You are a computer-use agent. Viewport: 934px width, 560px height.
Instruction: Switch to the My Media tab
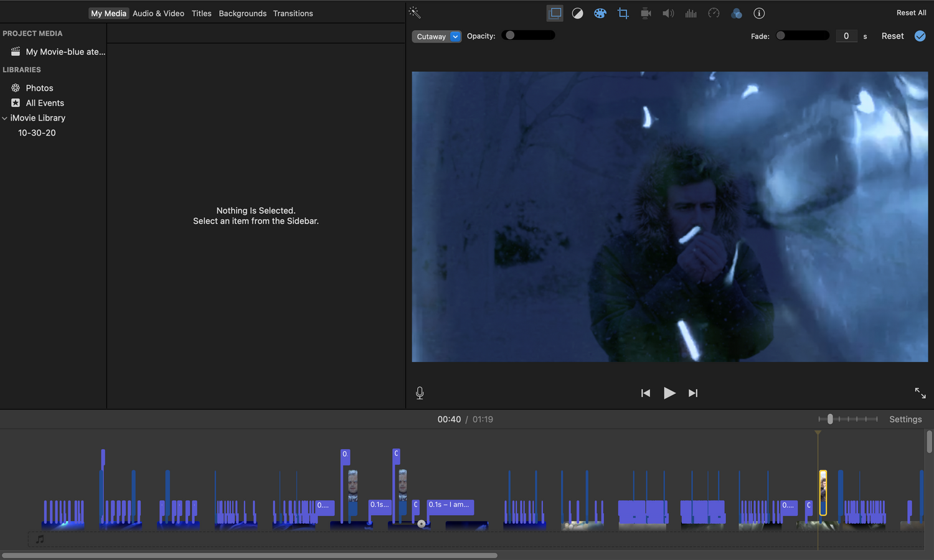click(x=108, y=13)
